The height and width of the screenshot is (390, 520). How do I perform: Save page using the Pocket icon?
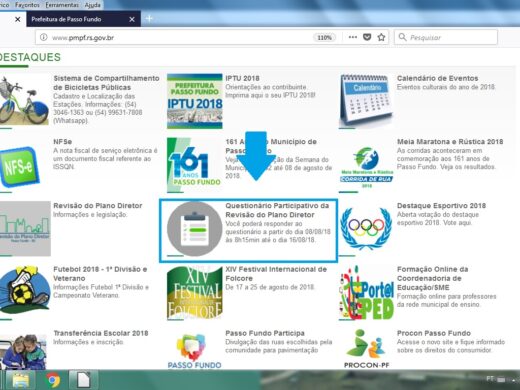367,37
